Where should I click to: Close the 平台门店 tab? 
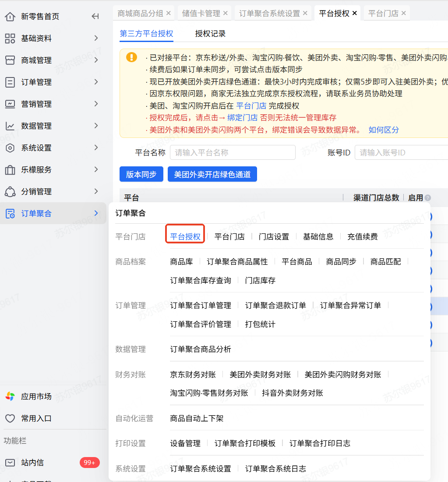404,13
